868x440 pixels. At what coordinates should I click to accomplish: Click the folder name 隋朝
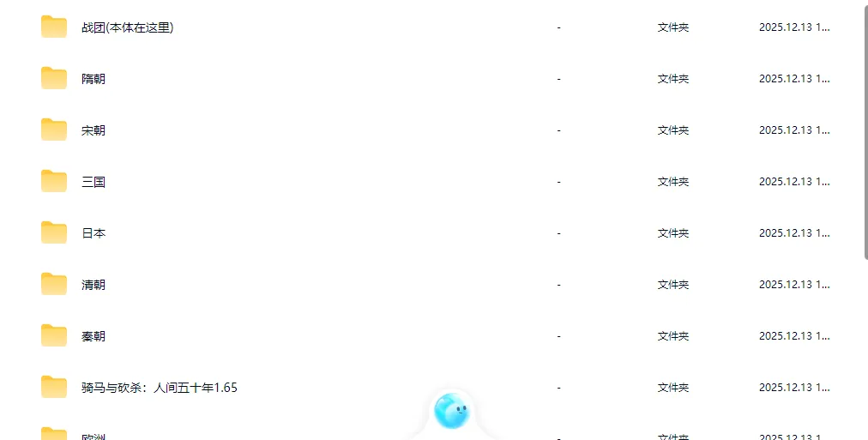pyautogui.click(x=93, y=79)
